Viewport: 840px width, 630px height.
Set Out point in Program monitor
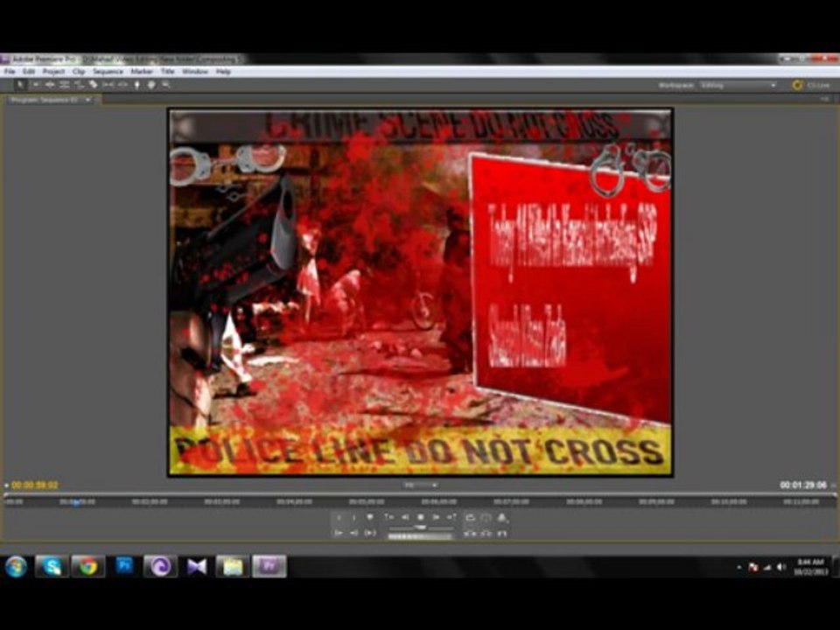click(x=353, y=517)
